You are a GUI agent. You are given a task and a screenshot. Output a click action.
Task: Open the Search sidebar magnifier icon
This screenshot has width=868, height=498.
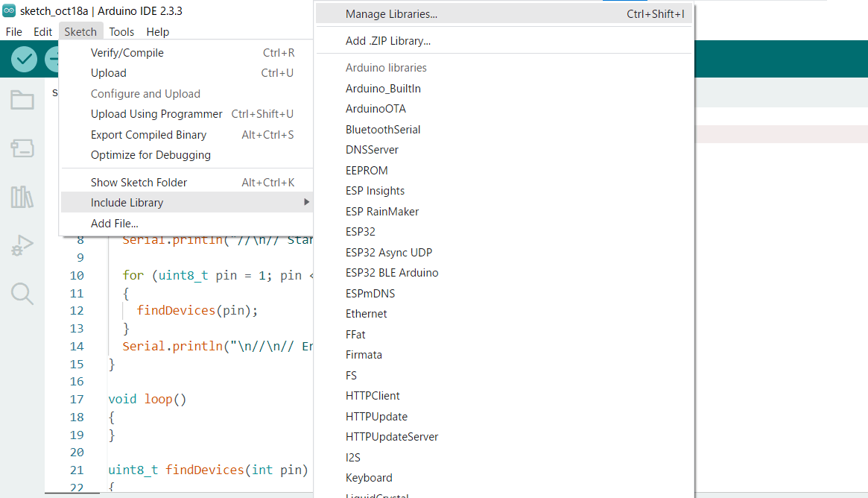[x=22, y=294]
